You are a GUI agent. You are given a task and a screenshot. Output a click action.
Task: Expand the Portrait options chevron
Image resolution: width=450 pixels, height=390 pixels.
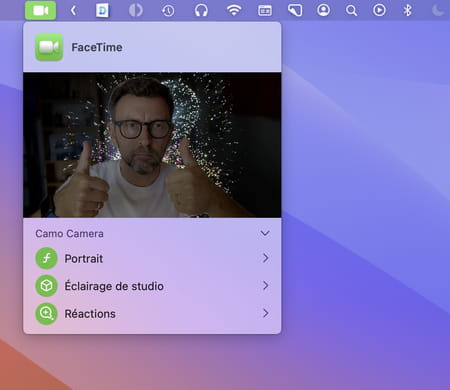point(265,258)
